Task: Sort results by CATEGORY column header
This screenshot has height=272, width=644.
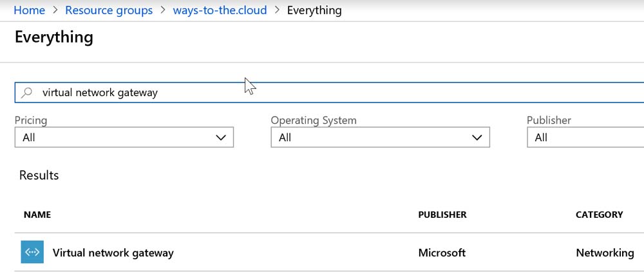Action: [x=599, y=215]
